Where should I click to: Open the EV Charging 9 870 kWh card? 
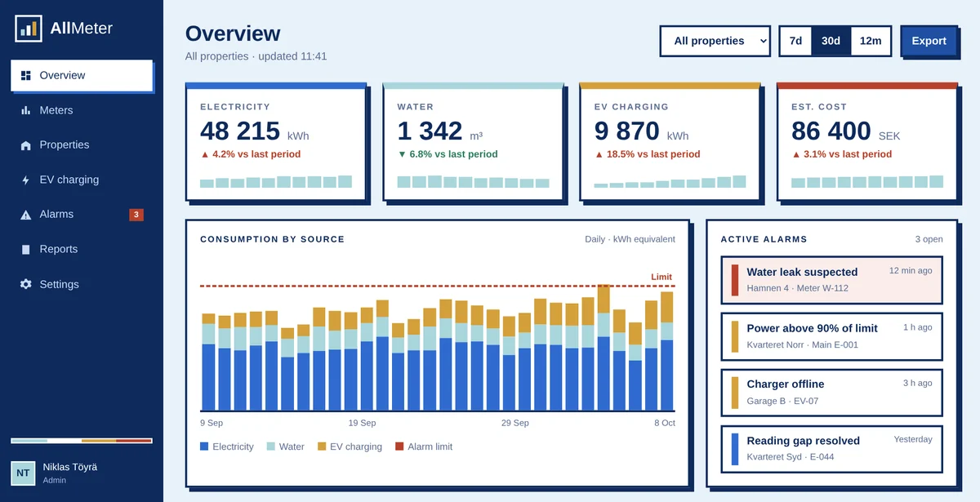coord(670,140)
